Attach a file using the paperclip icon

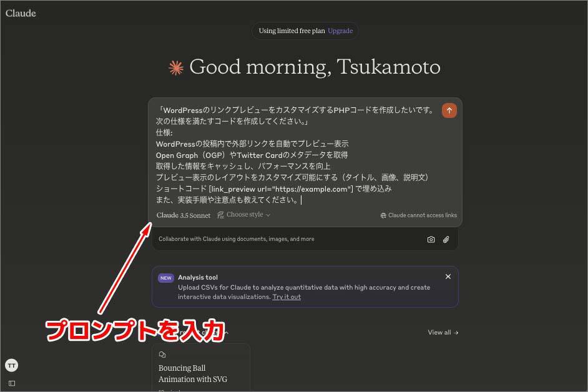pyautogui.click(x=446, y=239)
